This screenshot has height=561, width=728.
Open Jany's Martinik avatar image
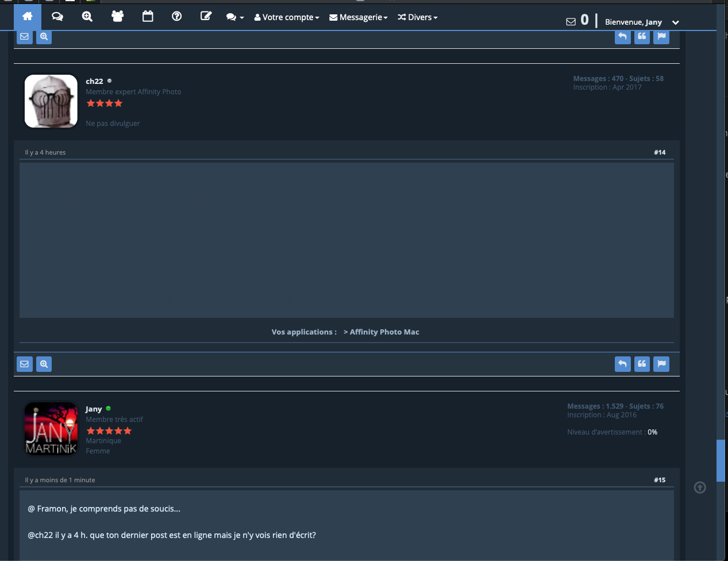tap(51, 429)
